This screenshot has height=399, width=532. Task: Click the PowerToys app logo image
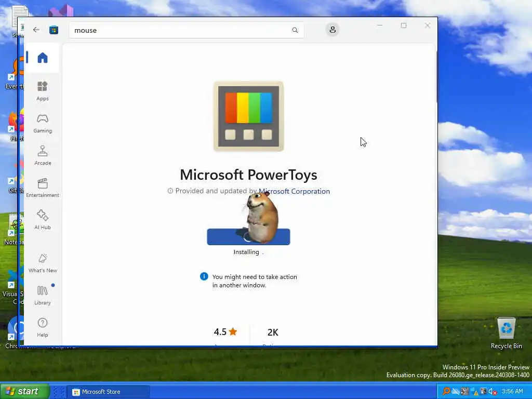coord(248,116)
